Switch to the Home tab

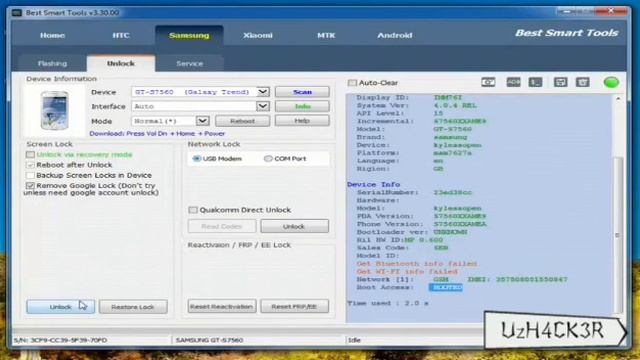pos(52,36)
